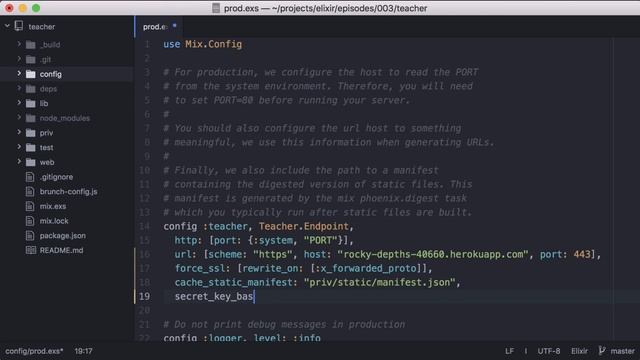The width and height of the screenshot is (640, 360).
Task: Select the deps folder name
Action: 48,89
